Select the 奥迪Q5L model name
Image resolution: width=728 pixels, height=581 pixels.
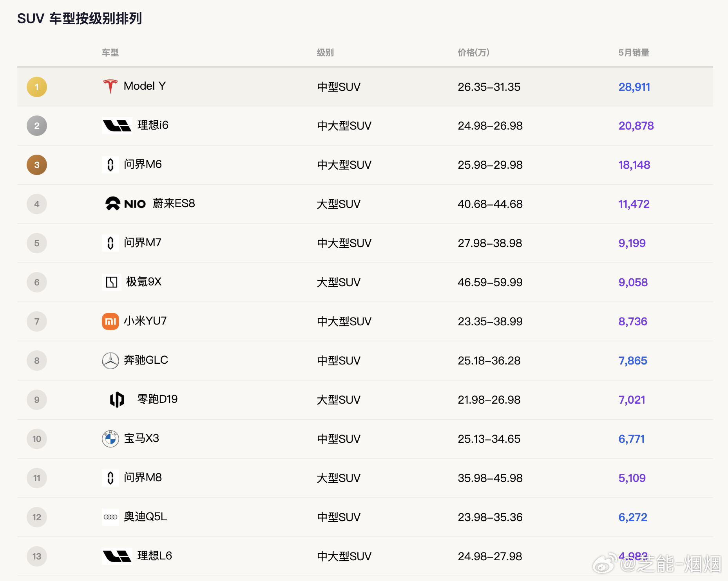pyautogui.click(x=145, y=516)
